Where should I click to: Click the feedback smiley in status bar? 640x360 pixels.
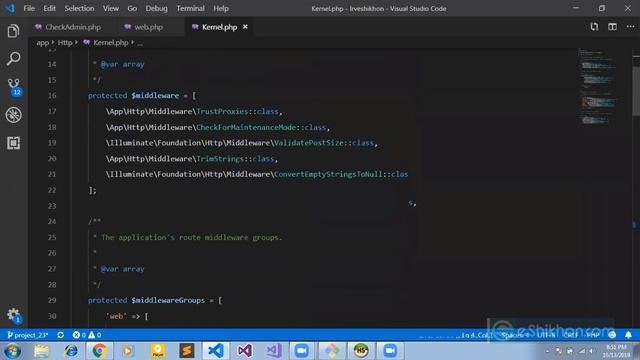tap(612, 335)
